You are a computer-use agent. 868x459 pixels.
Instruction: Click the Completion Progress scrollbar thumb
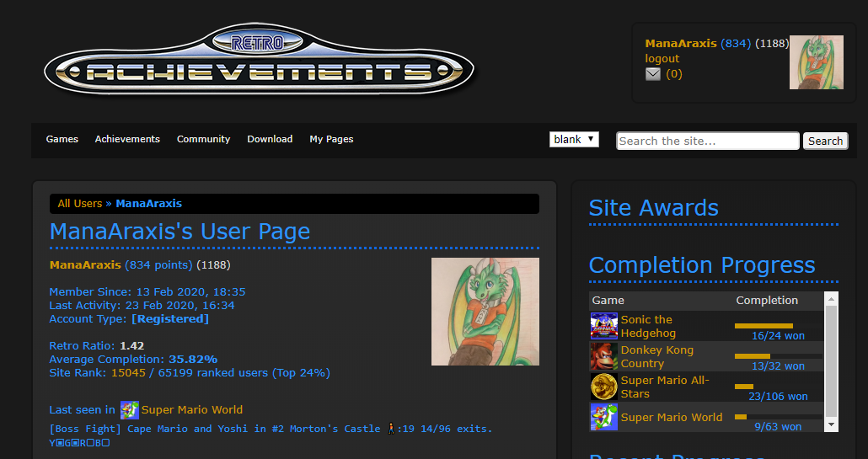pos(831,360)
